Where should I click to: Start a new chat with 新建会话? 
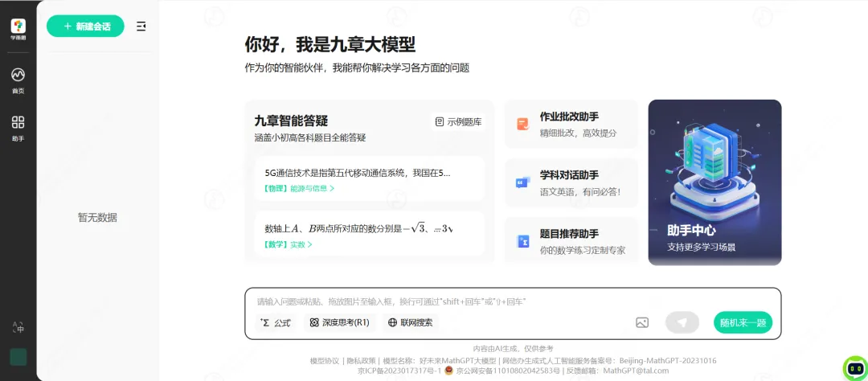tap(85, 26)
